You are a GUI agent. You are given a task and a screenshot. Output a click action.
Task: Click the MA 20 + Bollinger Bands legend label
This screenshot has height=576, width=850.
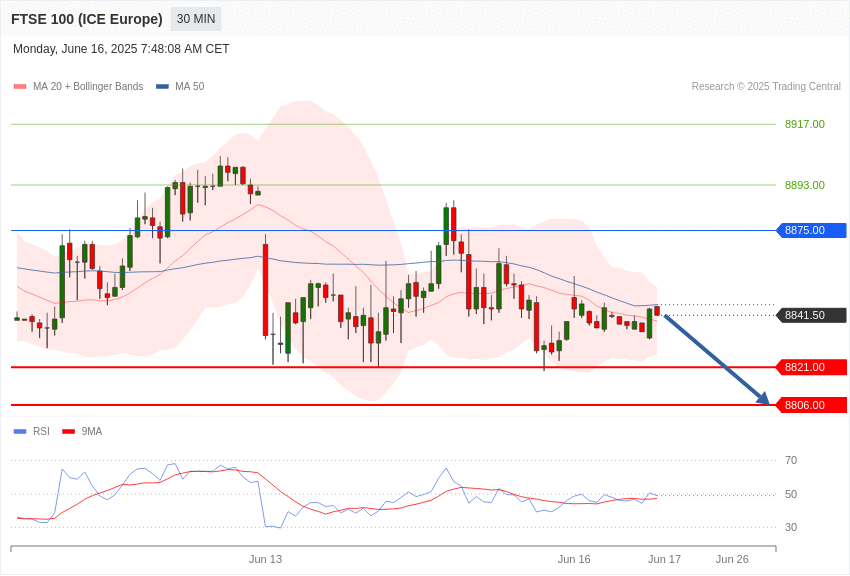88,86
